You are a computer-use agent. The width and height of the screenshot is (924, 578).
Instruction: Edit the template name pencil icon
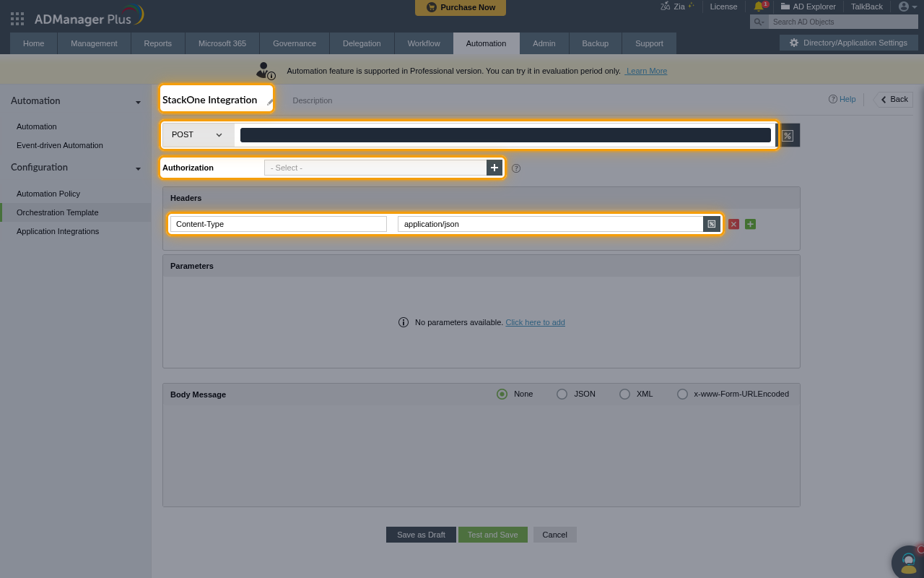[x=269, y=103]
